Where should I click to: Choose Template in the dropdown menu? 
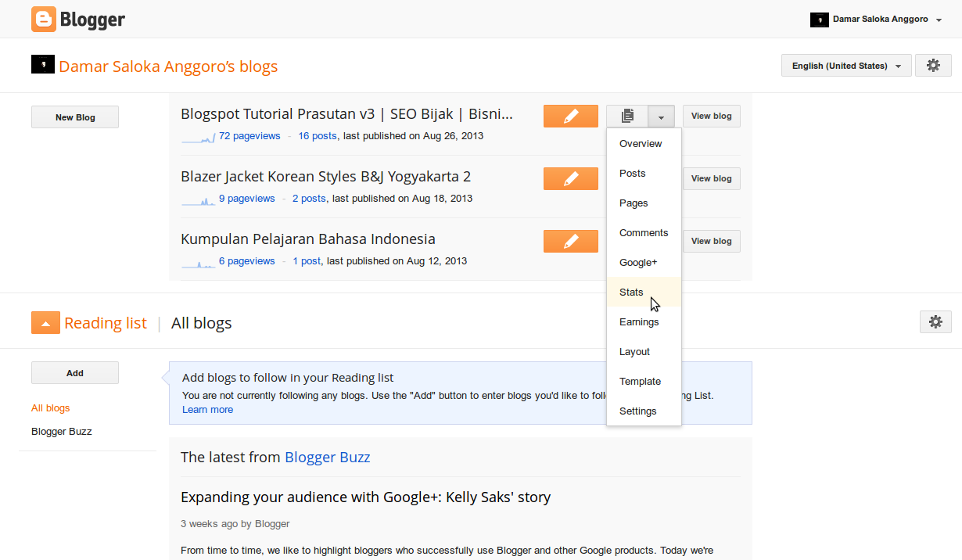click(x=640, y=381)
